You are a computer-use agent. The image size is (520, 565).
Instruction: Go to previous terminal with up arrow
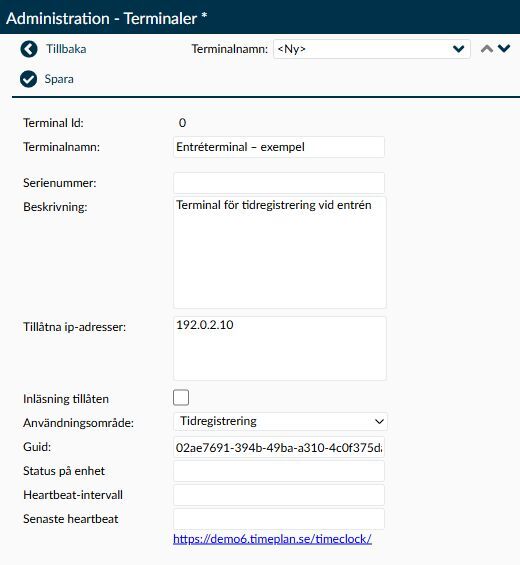click(487, 49)
